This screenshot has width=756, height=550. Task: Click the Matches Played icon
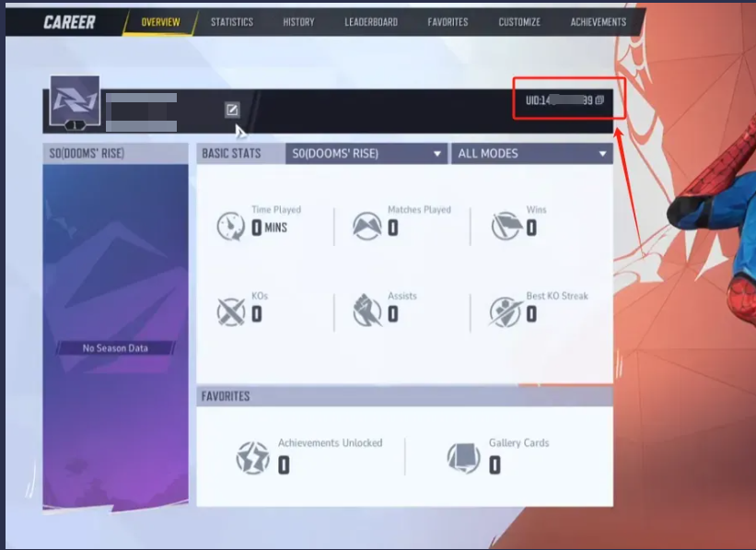(367, 226)
